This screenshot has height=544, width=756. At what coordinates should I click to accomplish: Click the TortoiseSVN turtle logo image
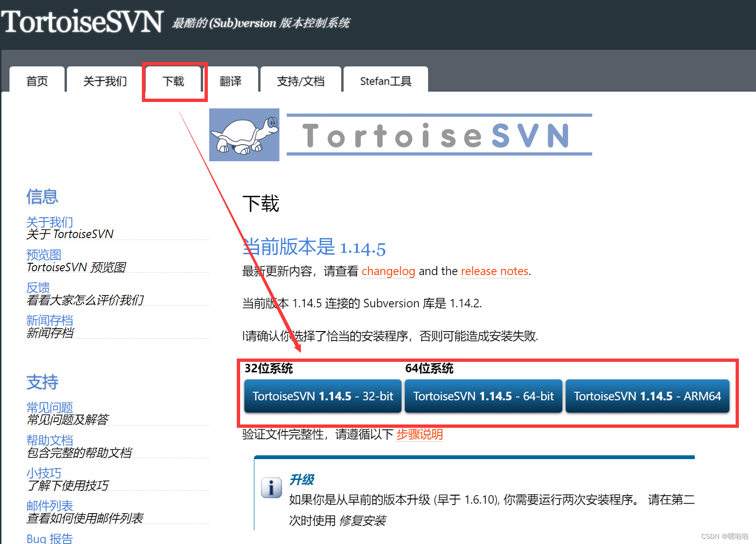244,135
